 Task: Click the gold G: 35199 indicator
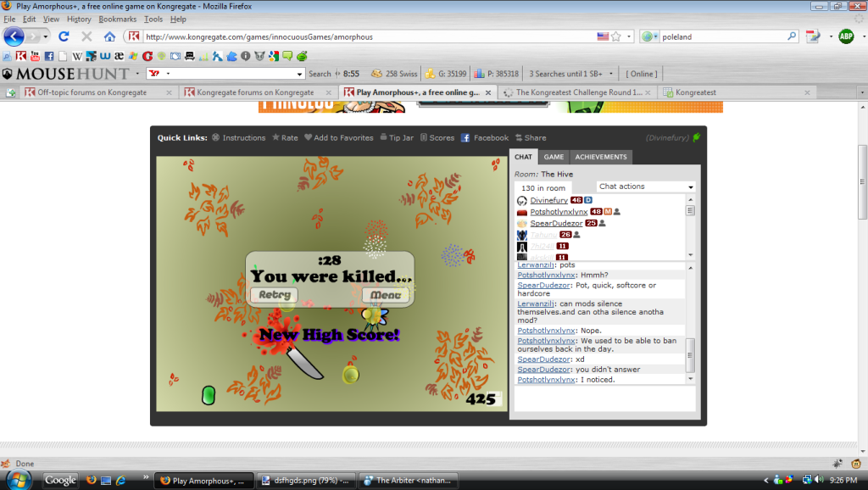point(446,74)
